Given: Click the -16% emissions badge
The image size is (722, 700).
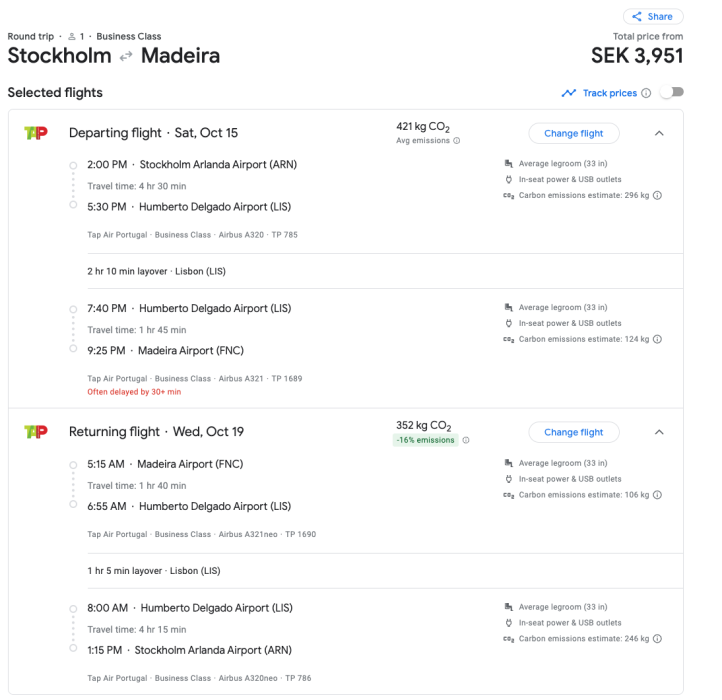Looking at the screenshot, I should pyautogui.click(x=426, y=440).
